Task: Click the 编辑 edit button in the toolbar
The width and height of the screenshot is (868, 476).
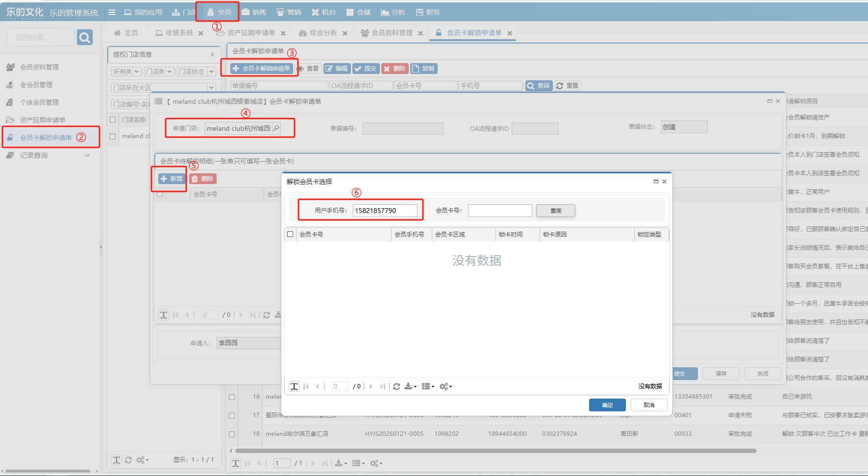Action: point(336,69)
